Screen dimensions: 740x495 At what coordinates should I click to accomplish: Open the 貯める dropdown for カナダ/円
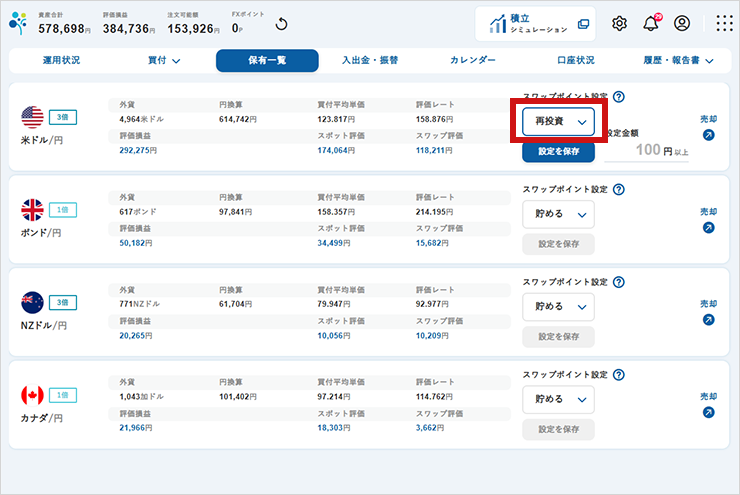pyautogui.click(x=558, y=400)
